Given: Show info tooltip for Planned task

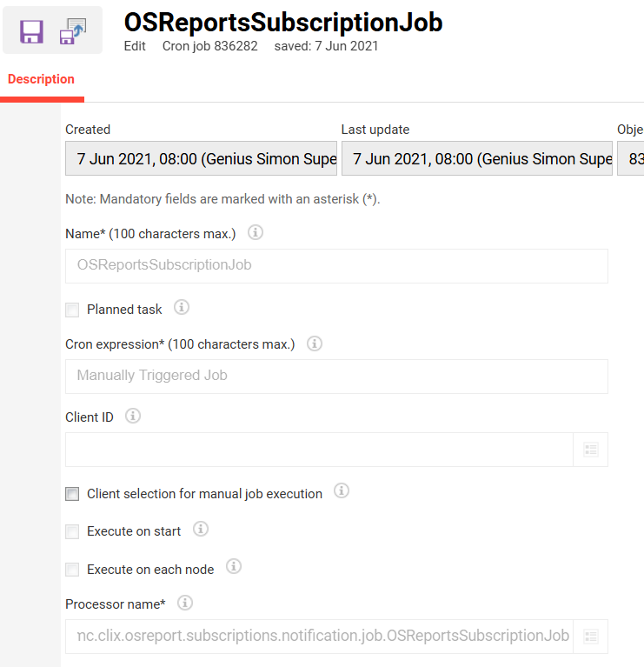Looking at the screenshot, I should (182, 307).
